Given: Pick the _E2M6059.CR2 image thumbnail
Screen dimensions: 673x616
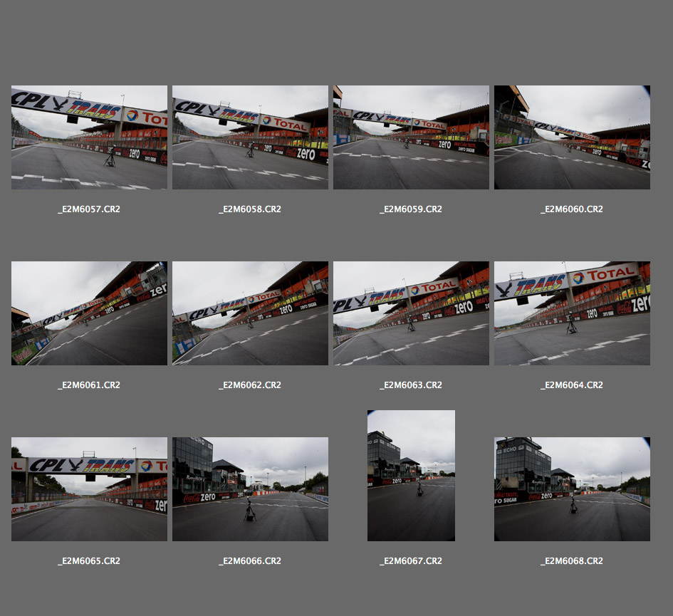Looking at the screenshot, I should tap(411, 137).
